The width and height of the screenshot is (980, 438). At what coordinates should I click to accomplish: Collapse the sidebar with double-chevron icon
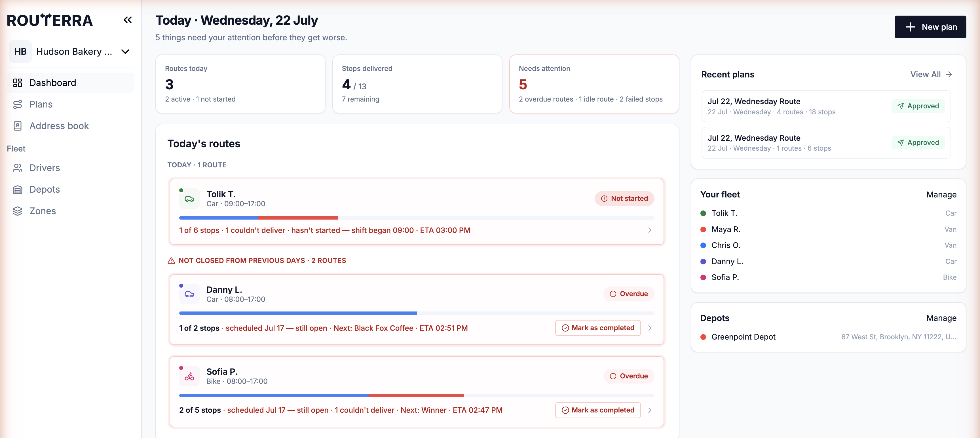click(127, 20)
